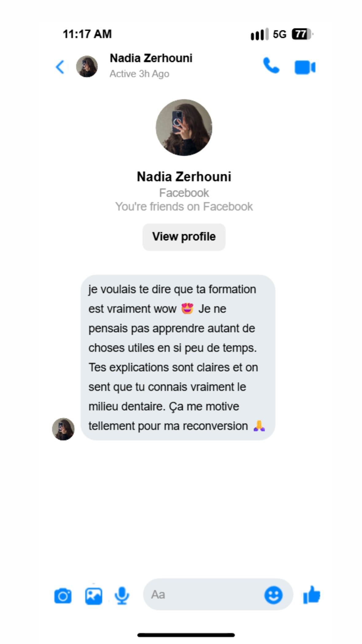Start a video call with Nadia
The width and height of the screenshot is (362, 644).
[x=305, y=67]
